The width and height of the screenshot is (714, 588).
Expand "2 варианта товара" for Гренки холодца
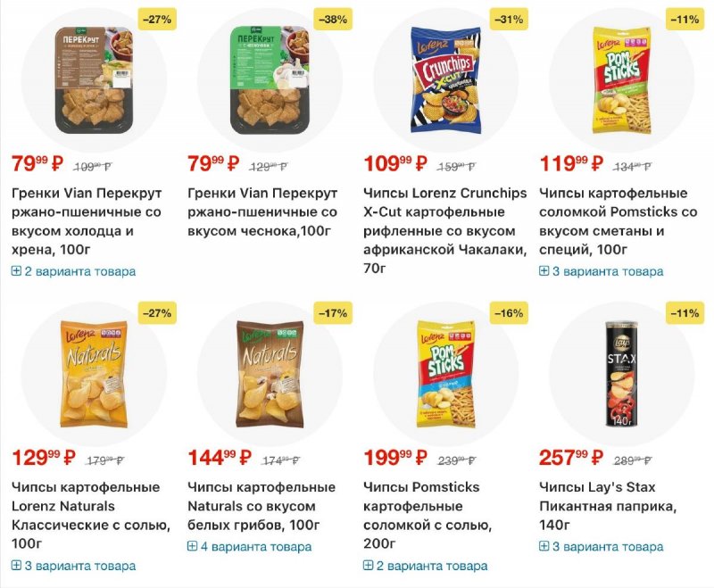(79, 271)
